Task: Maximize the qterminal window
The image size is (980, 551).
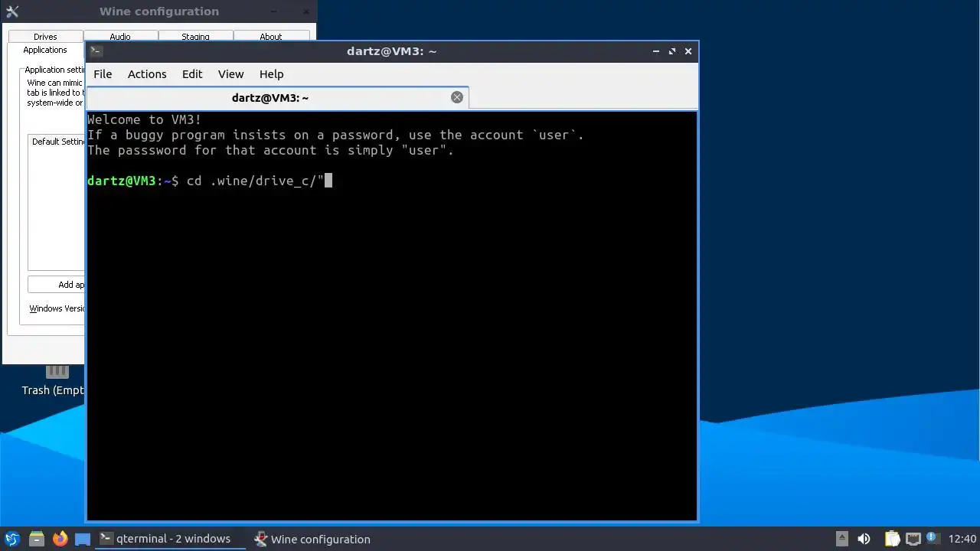Action: tap(672, 51)
